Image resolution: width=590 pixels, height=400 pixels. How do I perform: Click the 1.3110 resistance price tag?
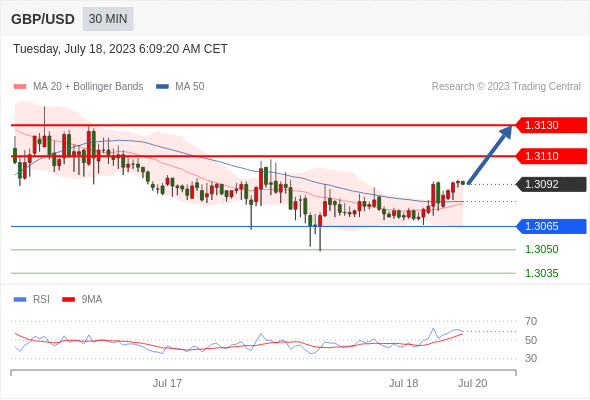550,156
